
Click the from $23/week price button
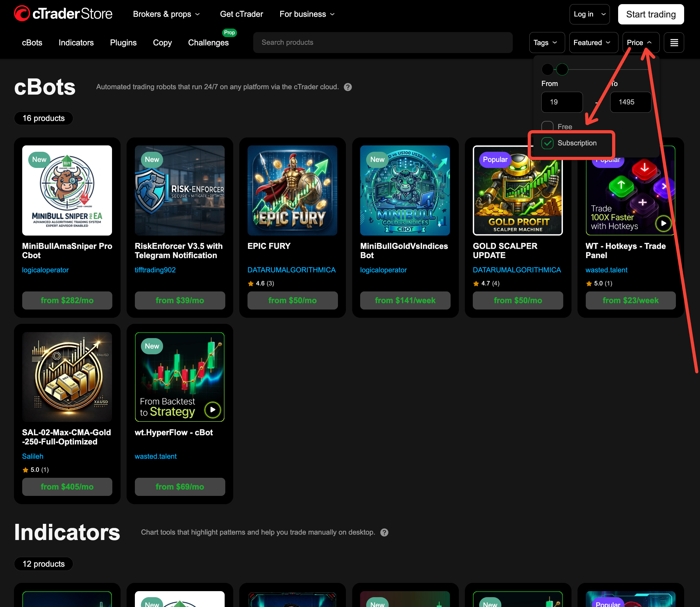pyautogui.click(x=631, y=300)
